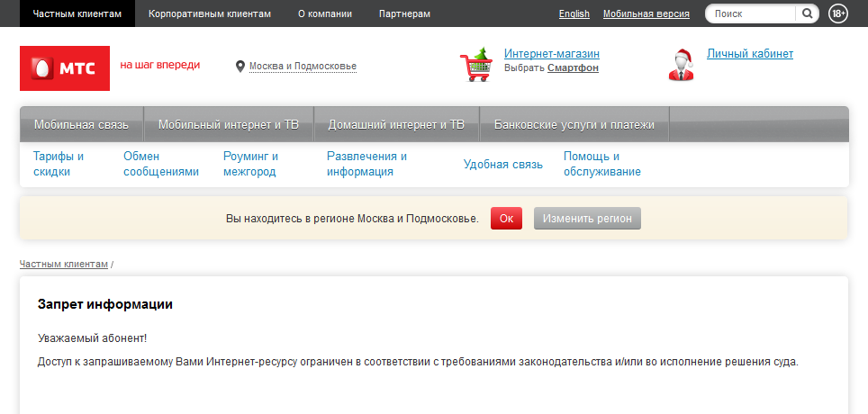The image size is (868, 414).
Task: Open Роуминг и межгород submenu
Action: (251, 164)
